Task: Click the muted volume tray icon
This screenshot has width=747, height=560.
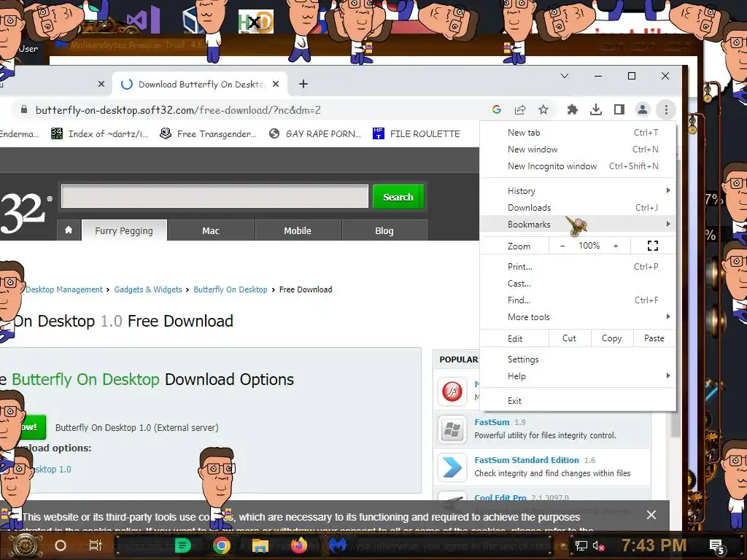Action: pos(598,545)
